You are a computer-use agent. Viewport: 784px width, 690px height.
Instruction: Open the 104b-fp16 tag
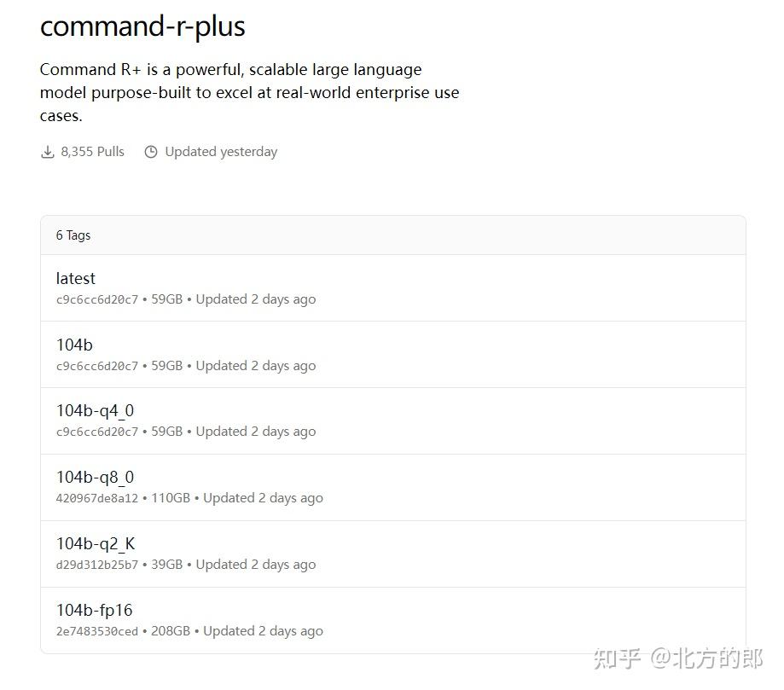pos(92,611)
